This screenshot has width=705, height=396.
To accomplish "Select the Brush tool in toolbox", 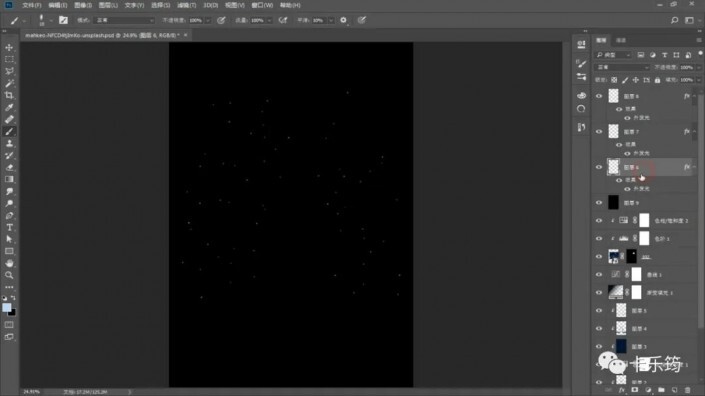I will (9, 131).
